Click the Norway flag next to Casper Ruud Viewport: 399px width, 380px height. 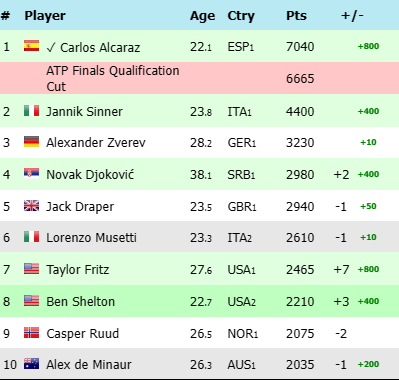click(31, 333)
